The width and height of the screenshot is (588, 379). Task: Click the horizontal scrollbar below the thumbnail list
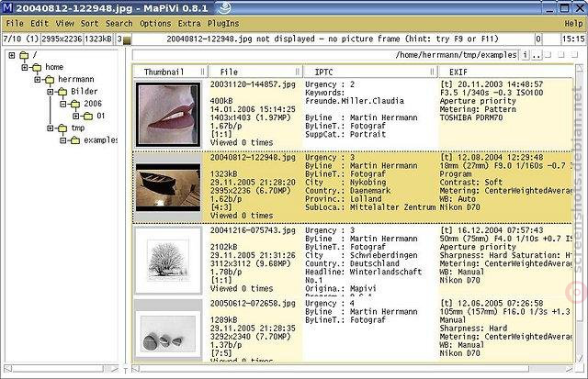[x=353, y=369]
